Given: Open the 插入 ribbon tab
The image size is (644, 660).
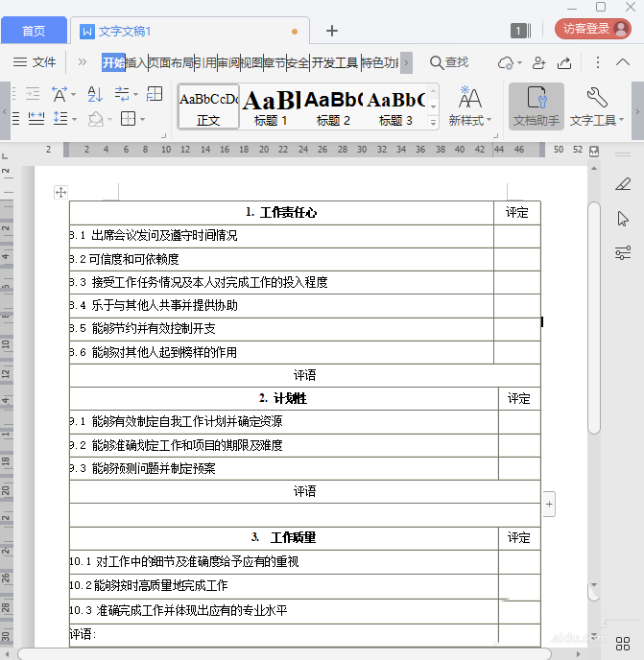Looking at the screenshot, I should tap(136, 62).
